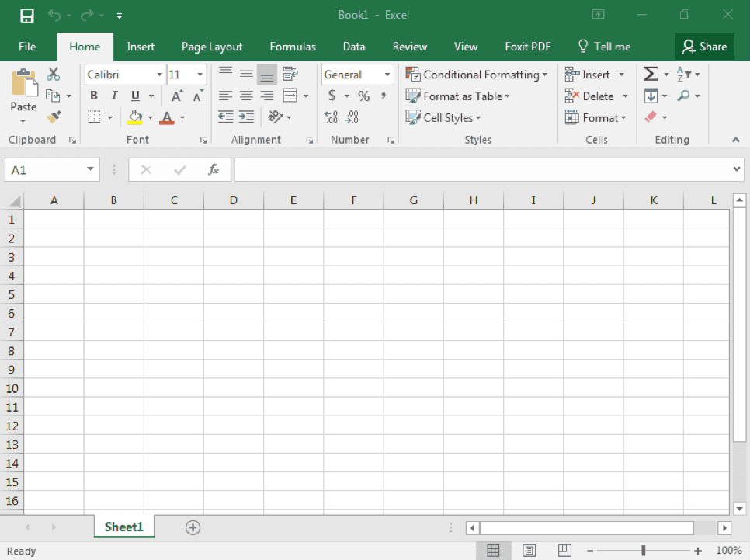The image size is (750, 560).
Task: Click the Conditional Formatting button
Action: tap(477, 75)
